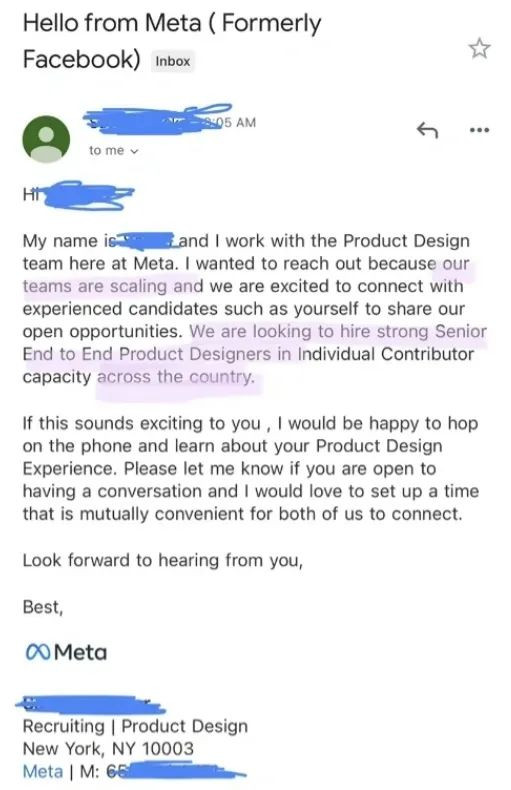Tap 'Look forward to hearing from you' line
The height and width of the screenshot is (790, 511).
click(163, 560)
